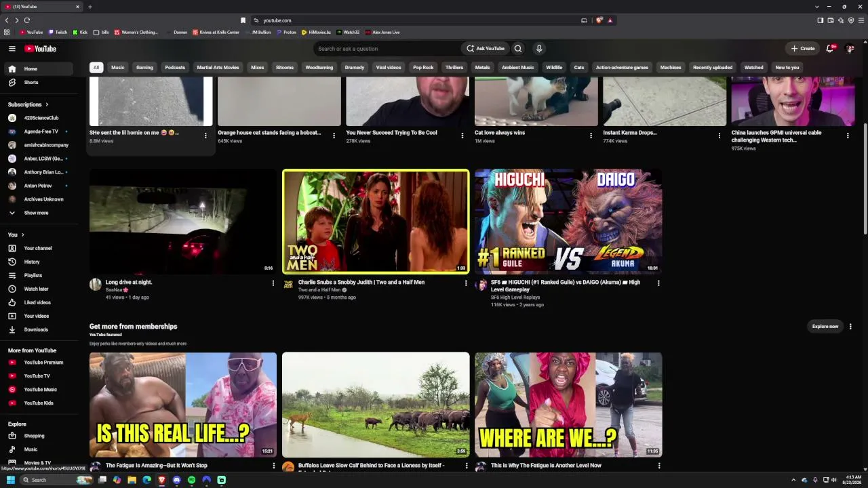Click the Windows taskbar Search box
The width and height of the screenshot is (868, 488).
[x=57, y=480]
